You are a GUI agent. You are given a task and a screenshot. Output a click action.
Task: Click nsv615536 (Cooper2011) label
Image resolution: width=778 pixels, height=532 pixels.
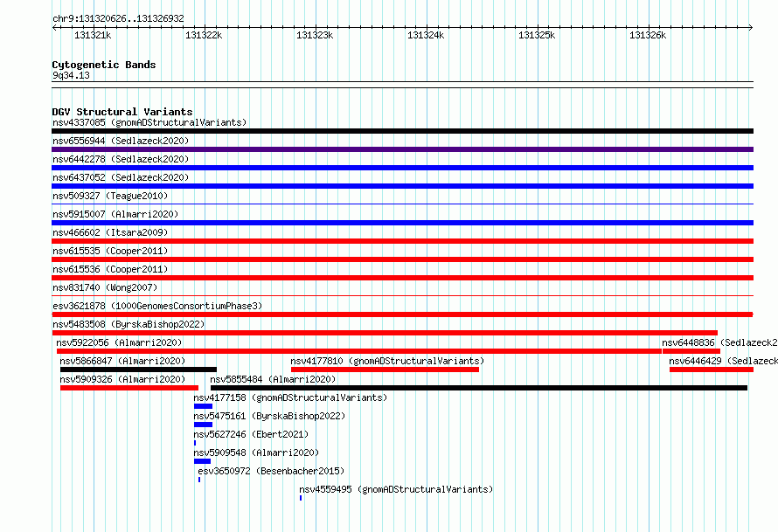pos(110,269)
